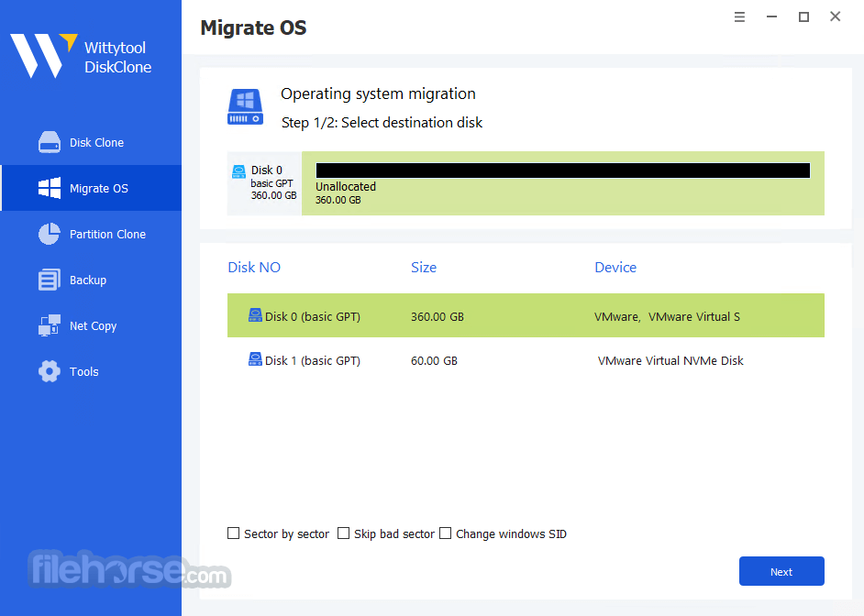Click the Operating system migration heading
This screenshot has width=864, height=616.
pyautogui.click(x=378, y=93)
